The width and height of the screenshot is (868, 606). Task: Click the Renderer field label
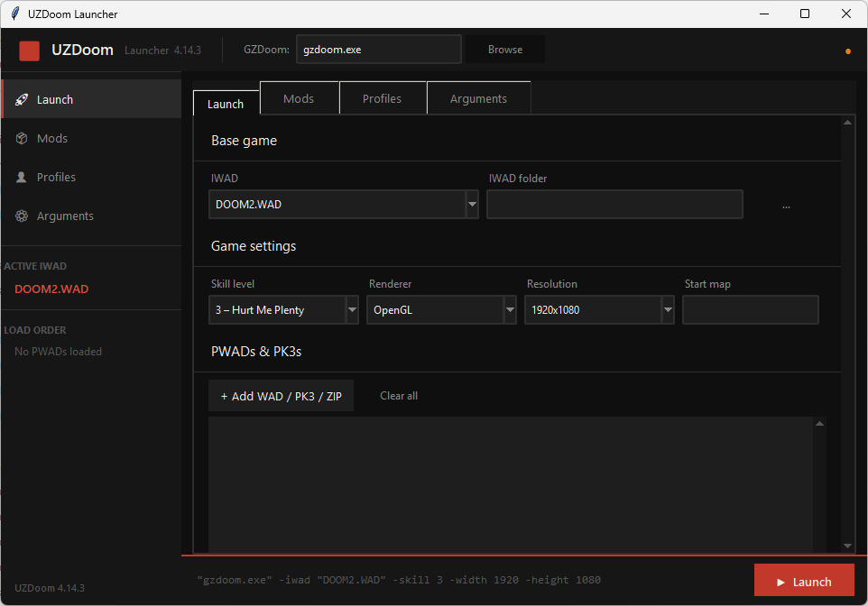(x=391, y=284)
